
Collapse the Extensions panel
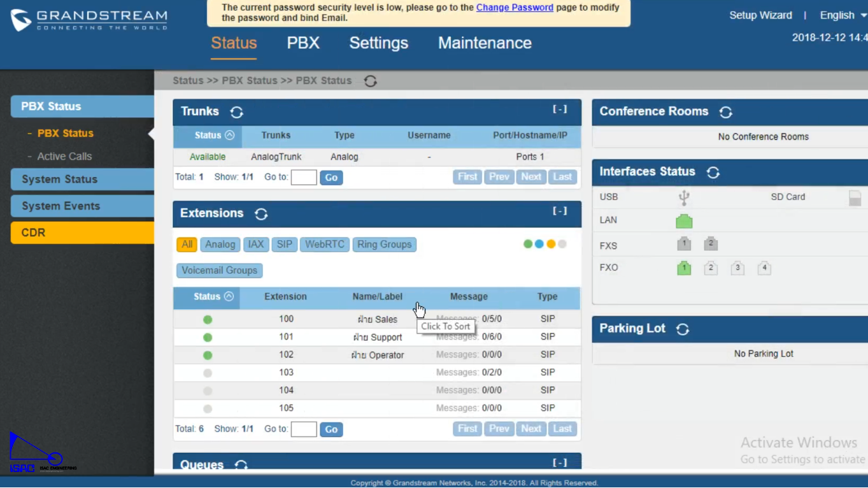(559, 211)
